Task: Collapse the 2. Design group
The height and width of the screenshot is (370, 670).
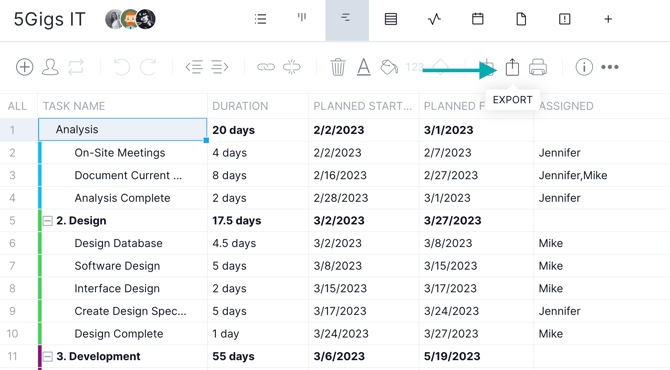Action: 47,221
